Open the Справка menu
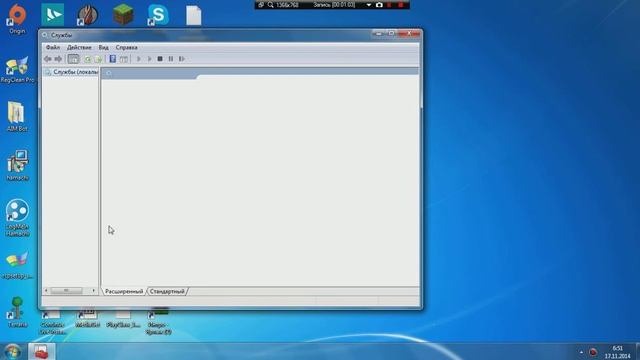The width and height of the screenshot is (640, 360). pos(127,47)
